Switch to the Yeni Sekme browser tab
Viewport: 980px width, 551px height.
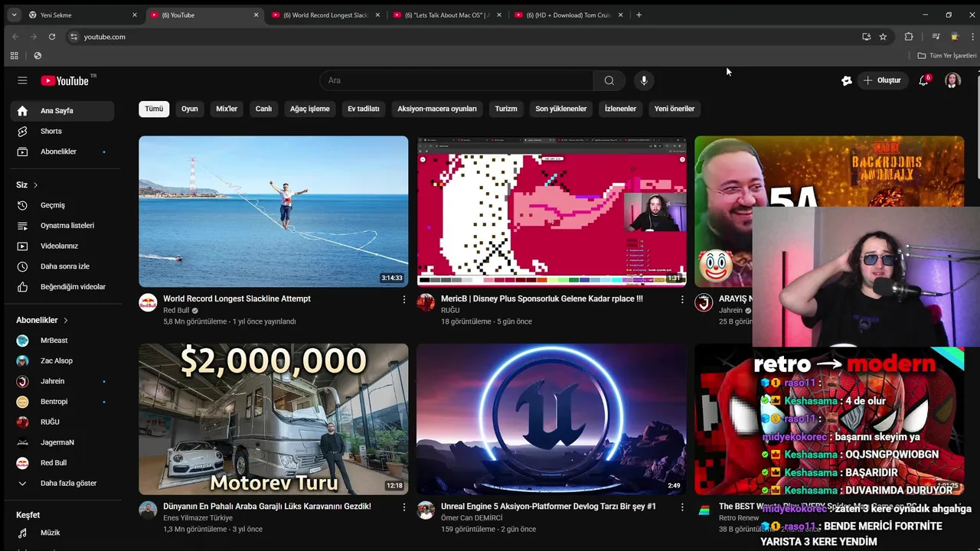(83, 15)
